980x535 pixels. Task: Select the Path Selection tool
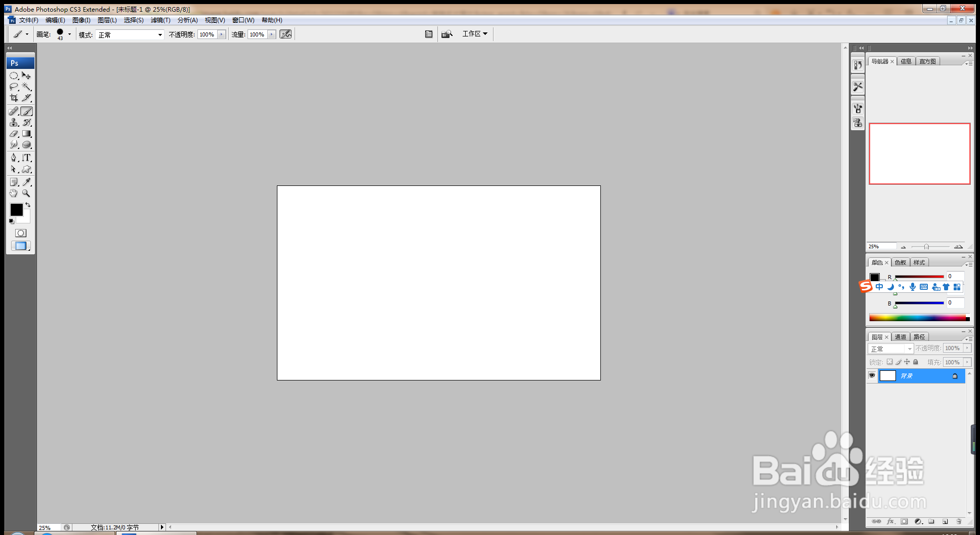click(x=14, y=169)
